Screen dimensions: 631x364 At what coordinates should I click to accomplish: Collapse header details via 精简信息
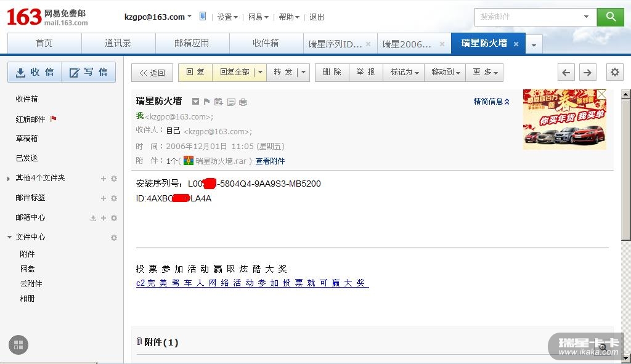pos(491,102)
